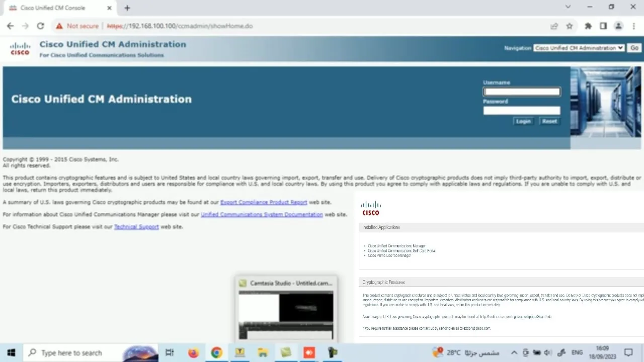The image size is (644, 362).
Task: Open File Explorer from the taskbar
Action: (263, 352)
